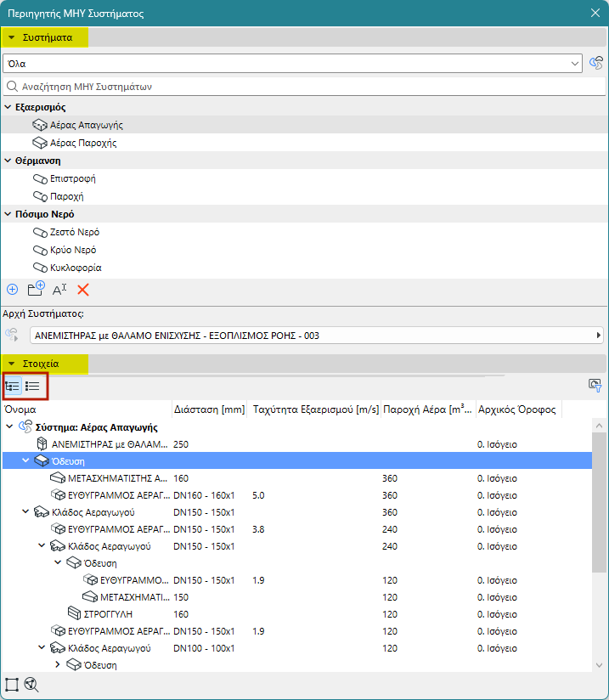This screenshot has height=700, width=609.
Task: Click the new system folder icon
Action: click(36, 289)
